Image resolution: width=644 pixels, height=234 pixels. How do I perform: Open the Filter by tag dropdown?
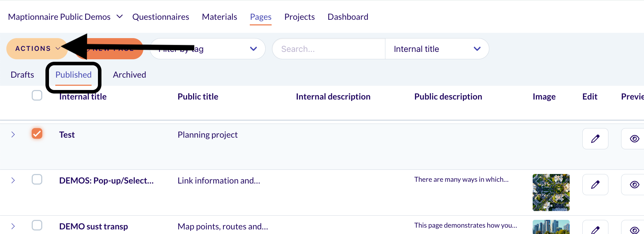click(208, 49)
